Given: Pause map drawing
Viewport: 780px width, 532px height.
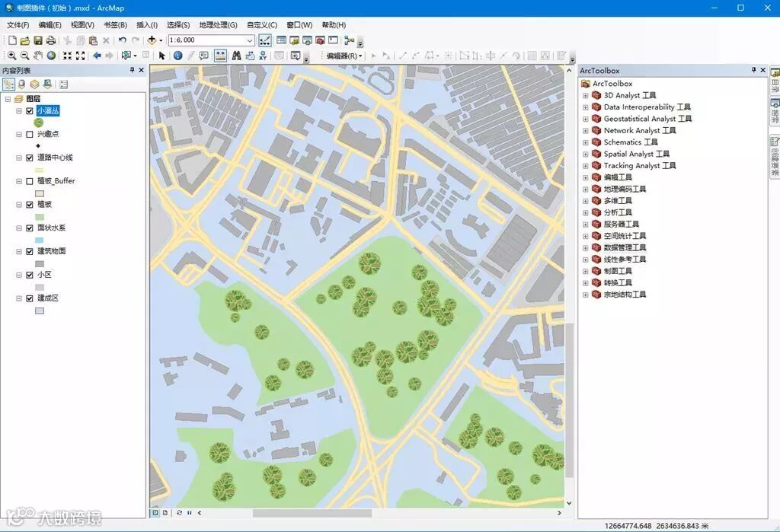Looking at the screenshot, I should [x=189, y=513].
